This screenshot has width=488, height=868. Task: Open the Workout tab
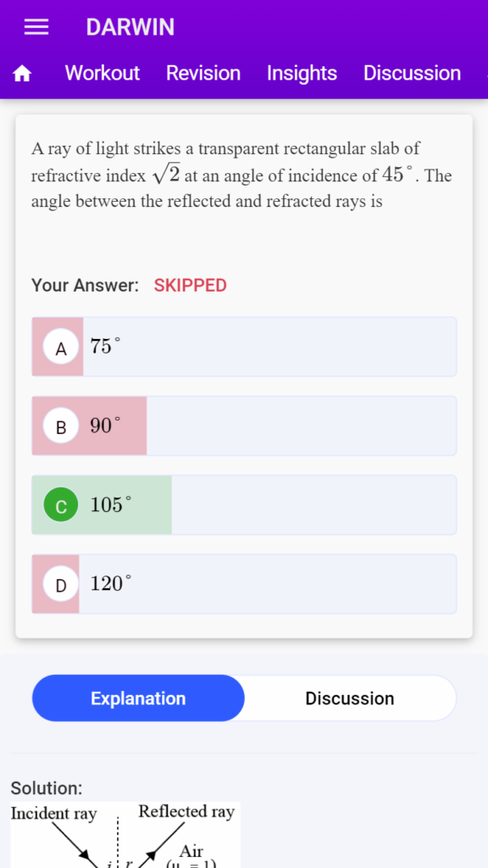tap(103, 73)
